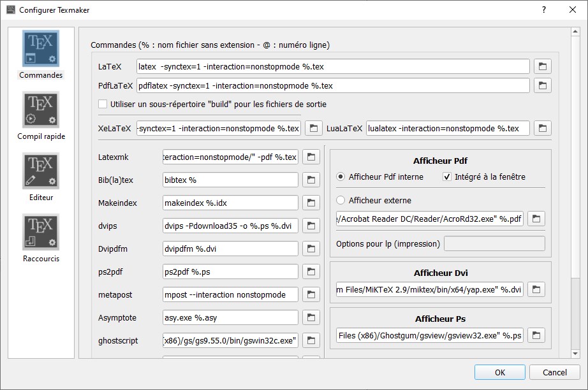Browse for the PdfLaTeX executable
This screenshot has height=390, width=588.
(542, 85)
